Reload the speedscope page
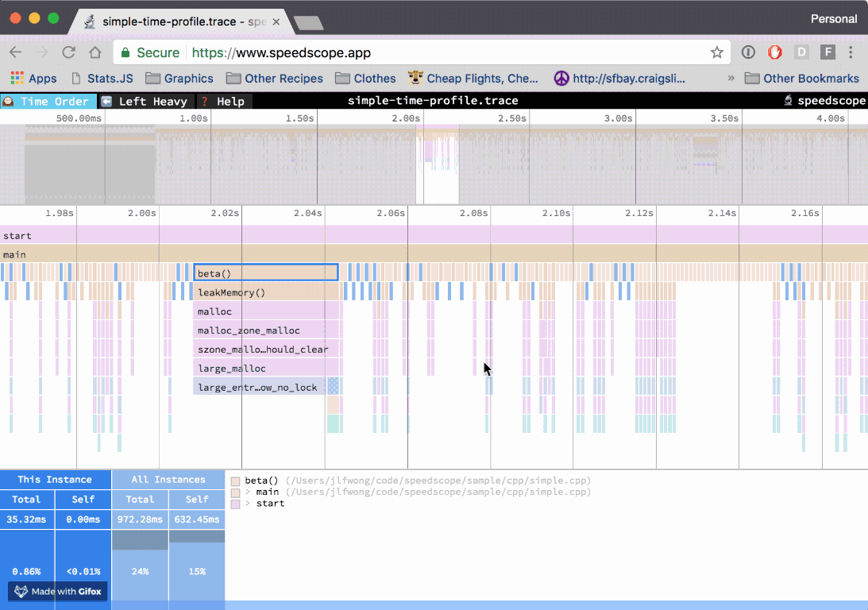 pos(68,52)
